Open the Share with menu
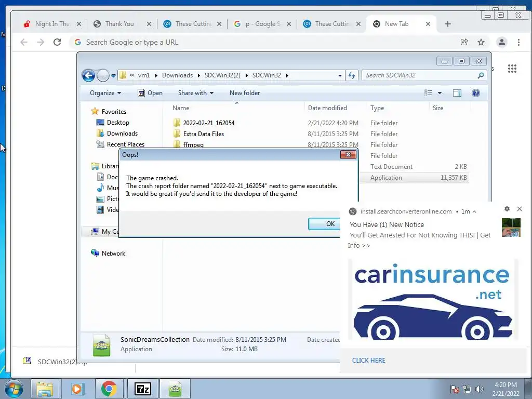This screenshot has height=399, width=532. [x=196, y=93]
